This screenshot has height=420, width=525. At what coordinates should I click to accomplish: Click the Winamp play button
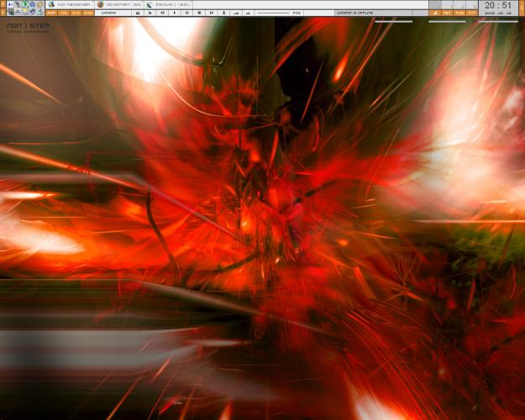click(175, 13)
